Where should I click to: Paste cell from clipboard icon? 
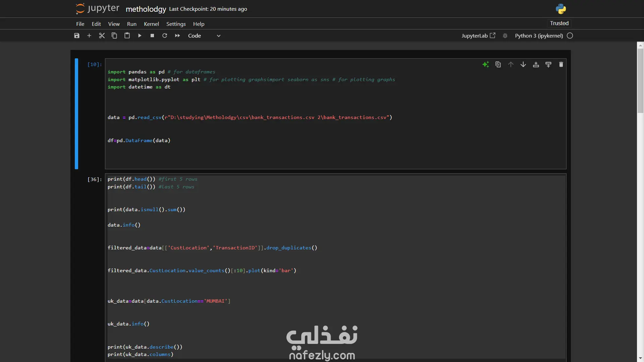point(127,36)
